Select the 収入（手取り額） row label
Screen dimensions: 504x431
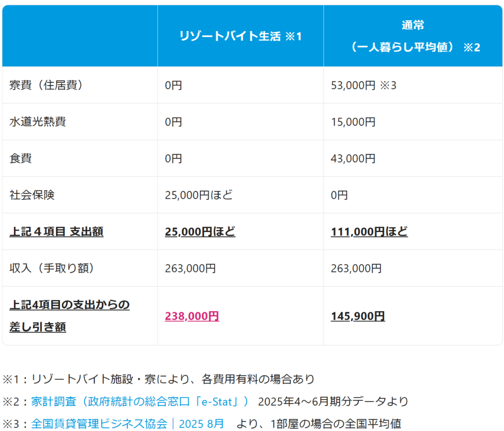51,268
